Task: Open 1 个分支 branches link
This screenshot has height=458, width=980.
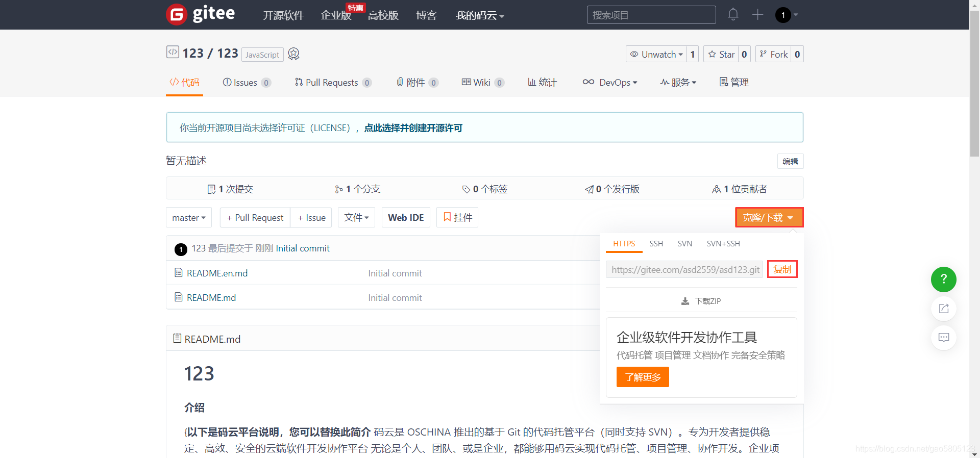Action: click(x=357, y=189)
